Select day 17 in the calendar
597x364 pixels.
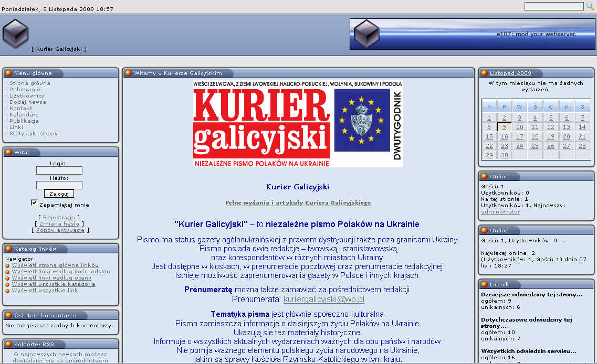click(x=520, y=136)
